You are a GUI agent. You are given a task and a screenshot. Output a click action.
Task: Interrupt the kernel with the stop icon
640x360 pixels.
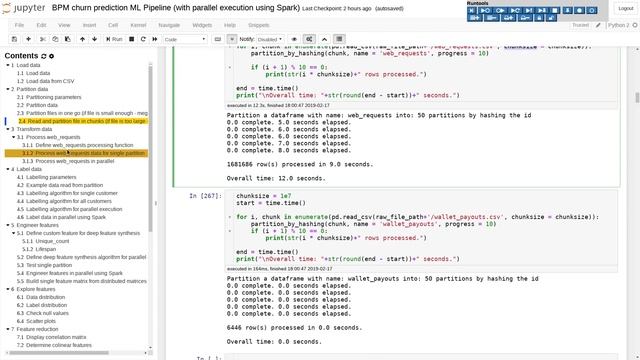point(131,39)
